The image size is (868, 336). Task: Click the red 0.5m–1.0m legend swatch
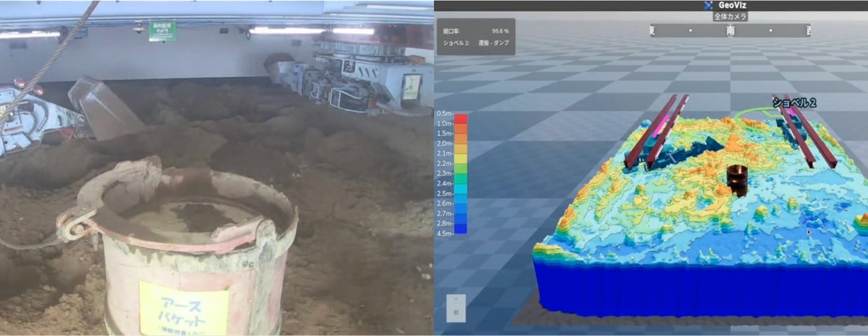click(461, 119)
